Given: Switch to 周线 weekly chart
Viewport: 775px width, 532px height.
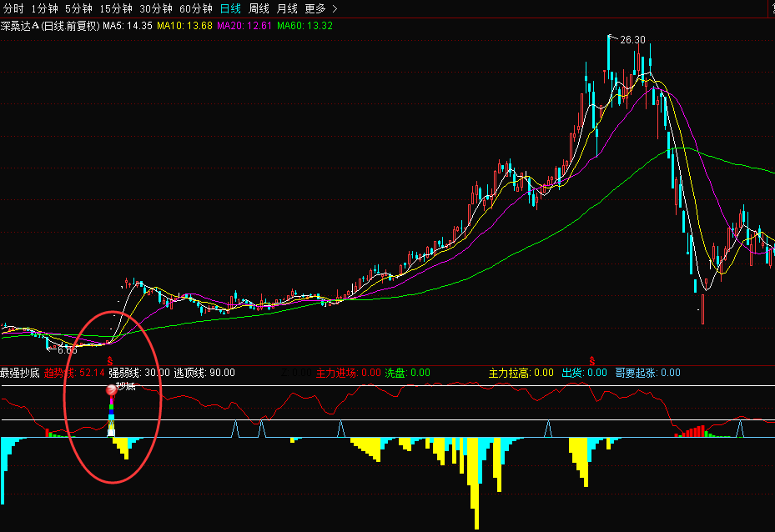Looking at the screenshot, I should click(259, 9).
